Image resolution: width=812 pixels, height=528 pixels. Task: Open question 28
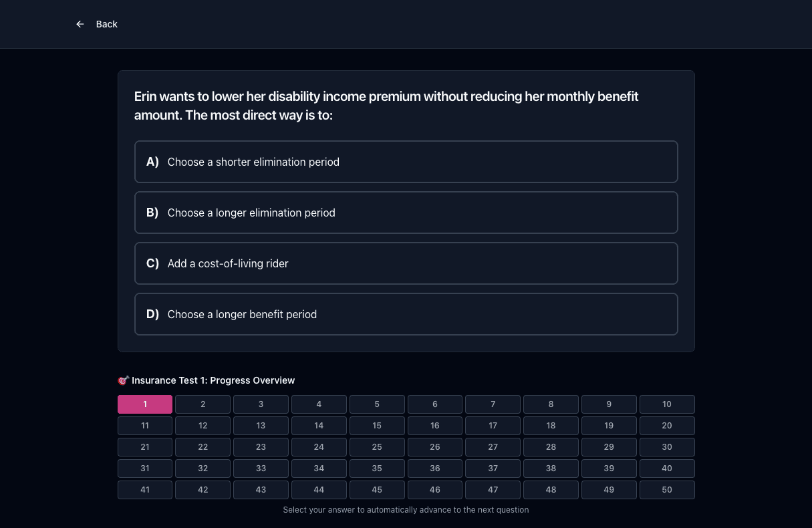click(551, 447)
